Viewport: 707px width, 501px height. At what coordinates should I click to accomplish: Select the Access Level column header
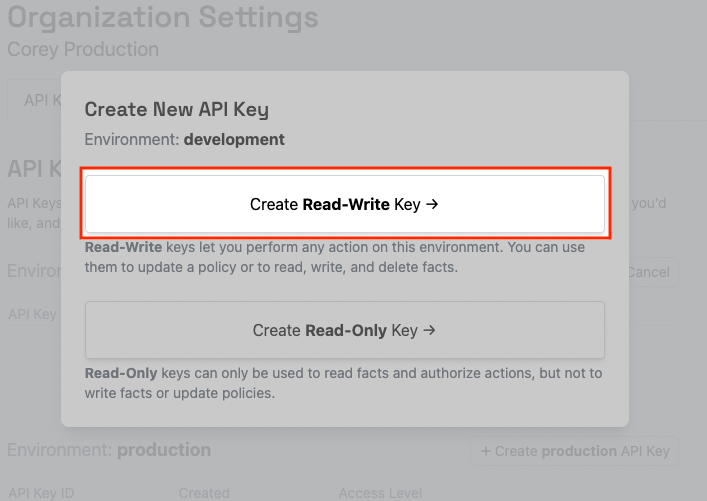380,493
